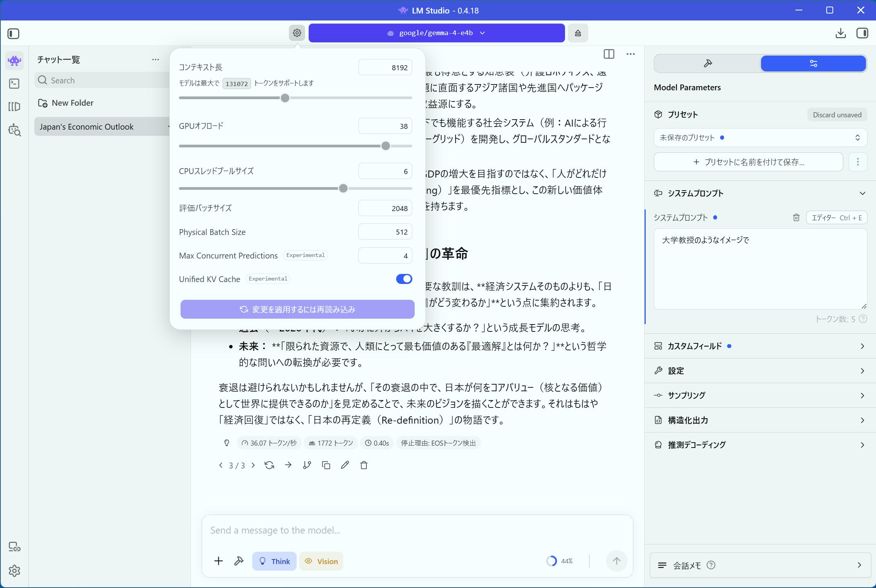This screenshot has width=876, height=588.
Task: Open app settings gear at bottom
Action: (x=14, y=571)
